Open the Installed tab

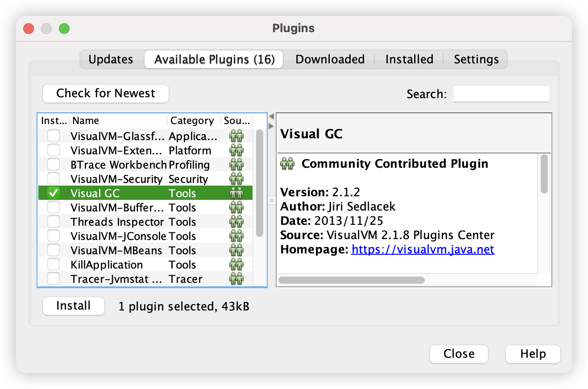409,59
